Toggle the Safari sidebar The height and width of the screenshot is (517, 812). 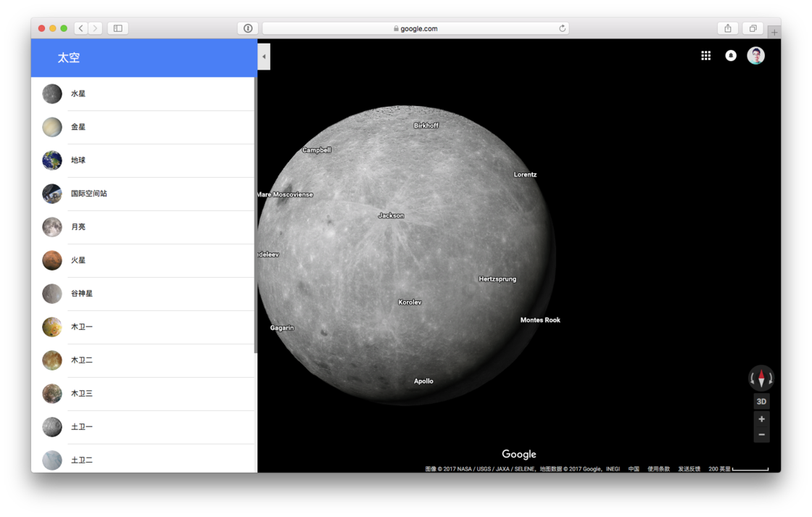(118, 28)
